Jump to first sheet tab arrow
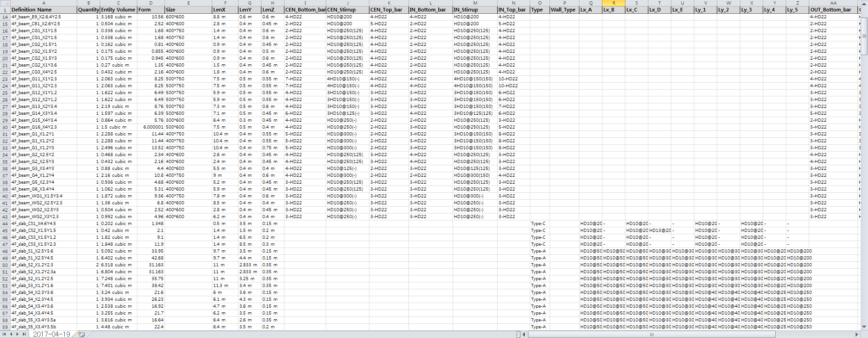This screenshot has height=338, width=868. pyautogui.click(x=5, y=334)
